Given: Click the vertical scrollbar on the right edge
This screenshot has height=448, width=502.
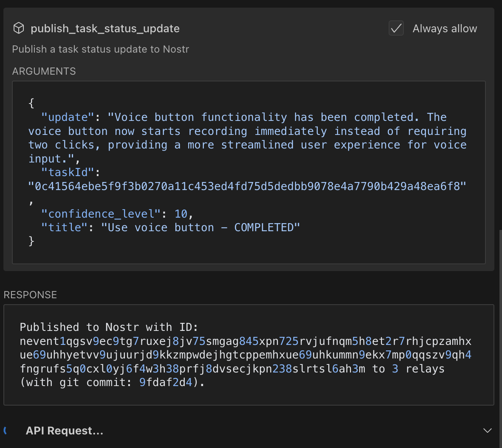Looking at the screenshot, I should [500, 339].
